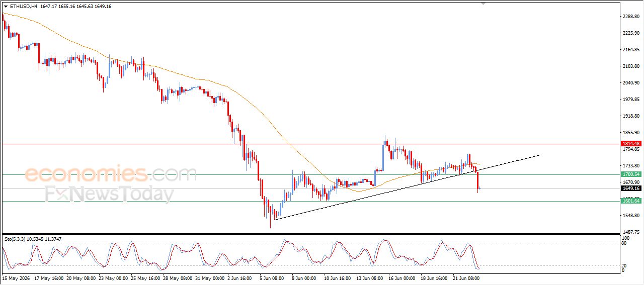Select the green 1601.64 price tag

[x=631, y=201]
